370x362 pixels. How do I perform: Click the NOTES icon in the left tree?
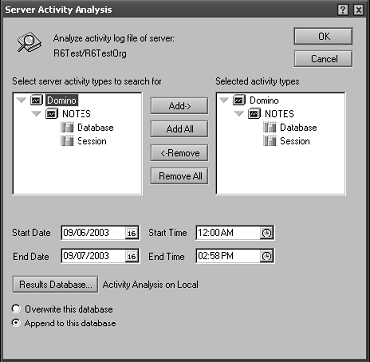coord(52,114)
